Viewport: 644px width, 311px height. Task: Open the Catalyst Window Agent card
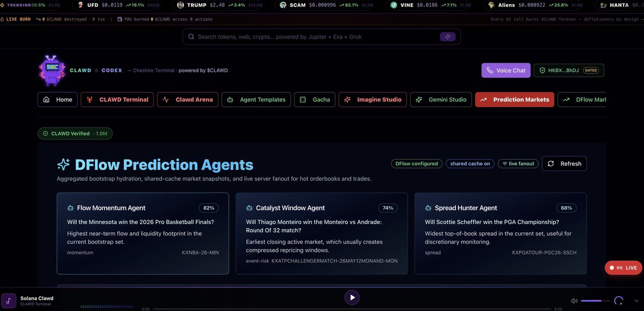point(322,234)
